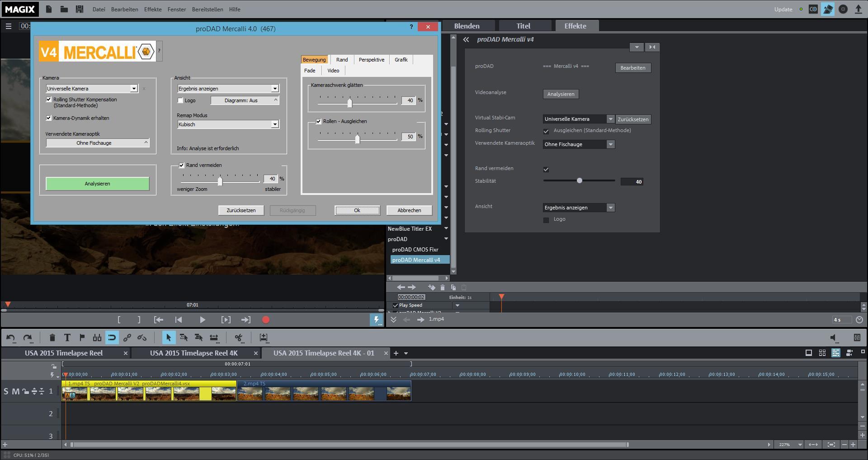Toggle Kamera-Dynamik erhalten checkbox
This screenshot has width=868, height=460.
point(49,118)
